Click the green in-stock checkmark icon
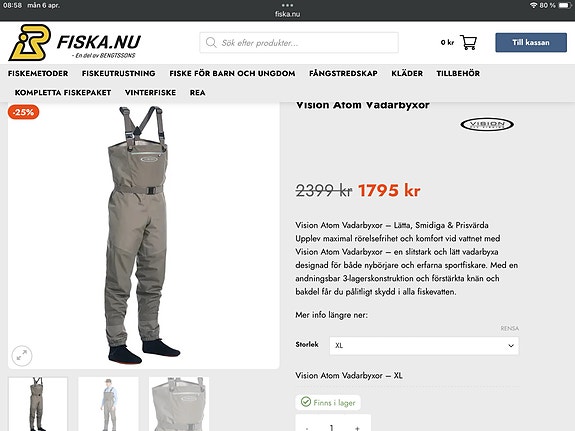Image resolution: width=575 pixels, height=431 pixels. 305,402
